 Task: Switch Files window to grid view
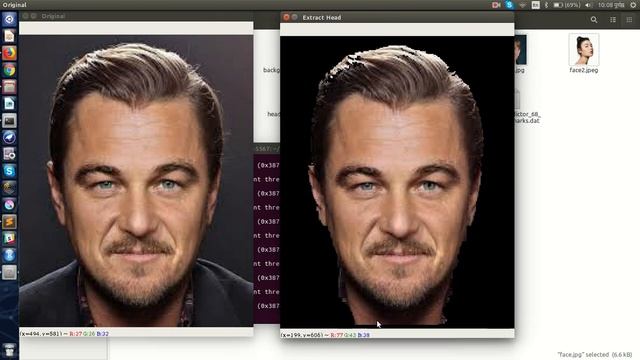click(x=629, y=20)
